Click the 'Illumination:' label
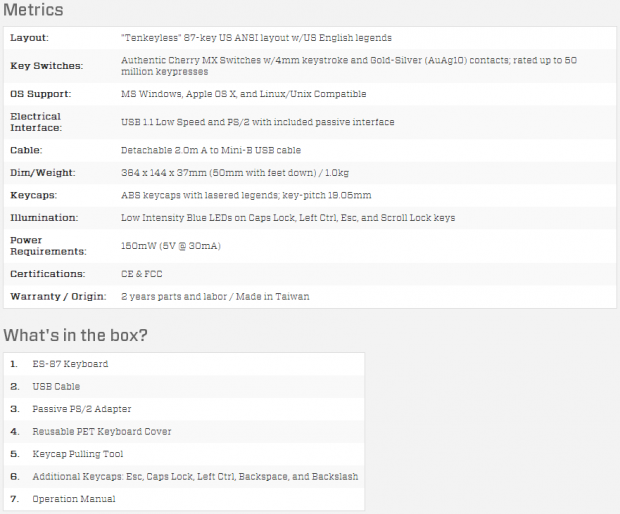The height and width of the screenshot is (514, 620). 44,218
